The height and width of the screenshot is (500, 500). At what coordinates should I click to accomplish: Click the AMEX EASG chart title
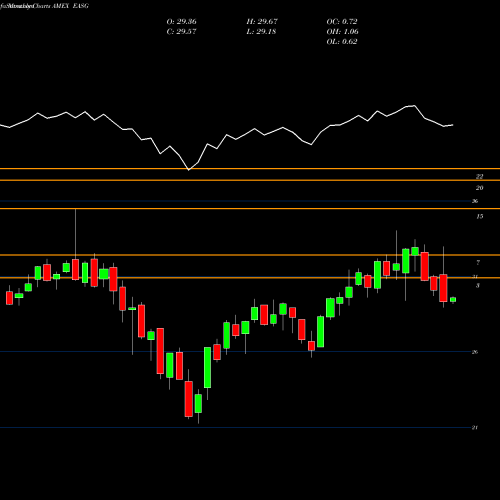[x=70, y=6]
